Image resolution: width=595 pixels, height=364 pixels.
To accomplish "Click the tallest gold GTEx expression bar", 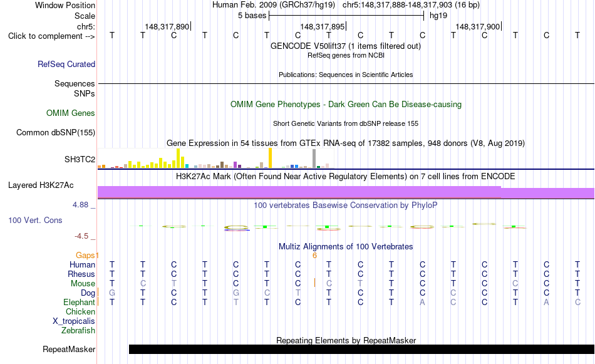I will click(x=270, y=158).
